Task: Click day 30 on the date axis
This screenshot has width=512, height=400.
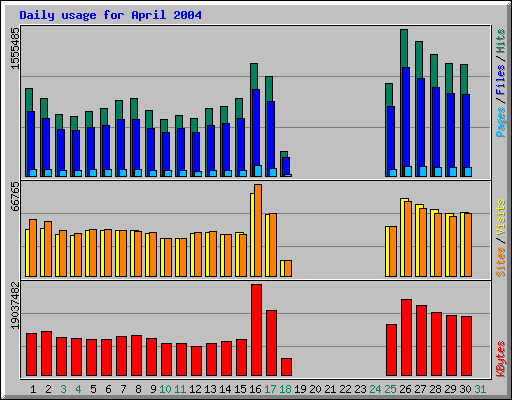Action: pos(465,389)
